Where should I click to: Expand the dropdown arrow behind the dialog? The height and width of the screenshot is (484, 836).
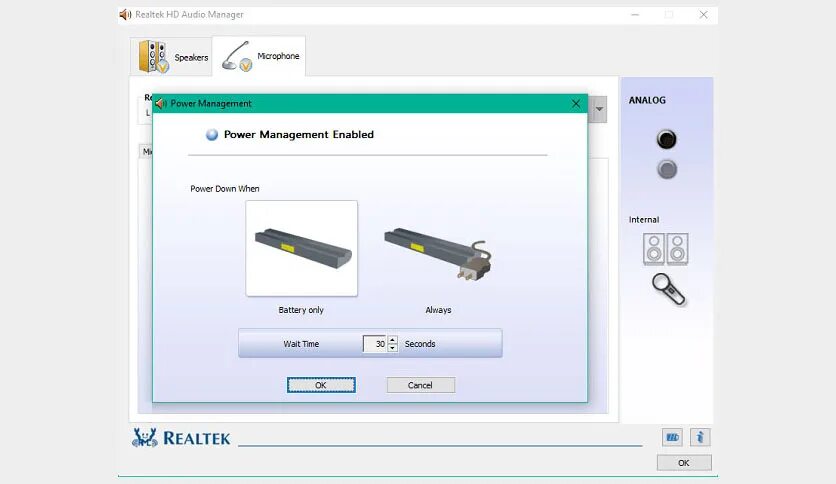(599, 109)
